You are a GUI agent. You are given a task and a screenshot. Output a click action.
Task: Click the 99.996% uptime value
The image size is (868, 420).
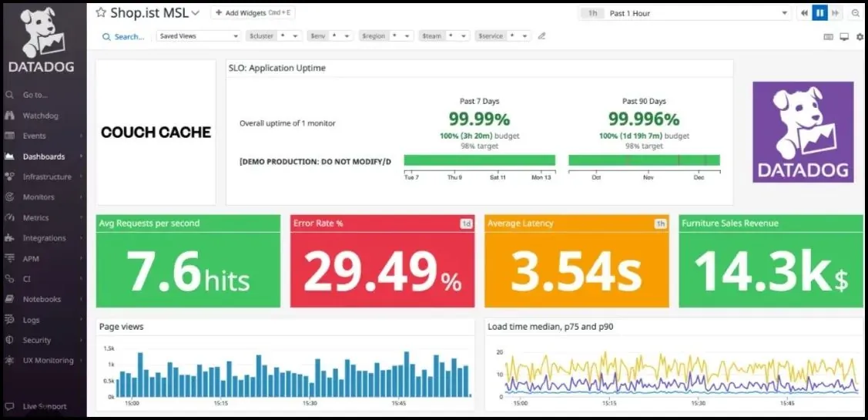point(644,119)
